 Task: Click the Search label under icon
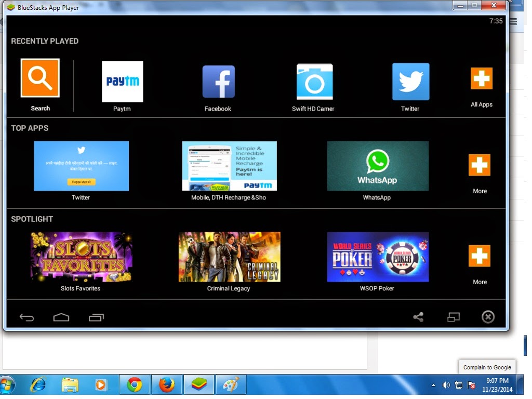[x=41, y=108]
